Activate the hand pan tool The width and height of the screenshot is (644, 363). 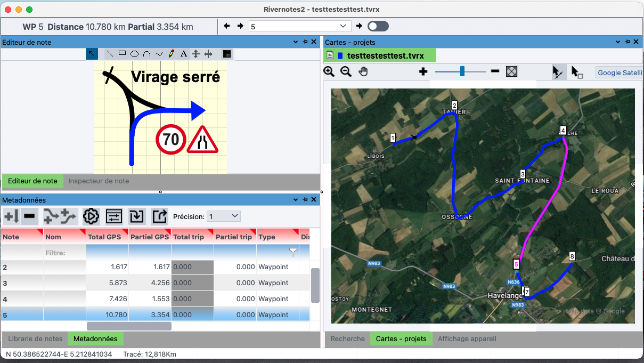tap(363, 71)
